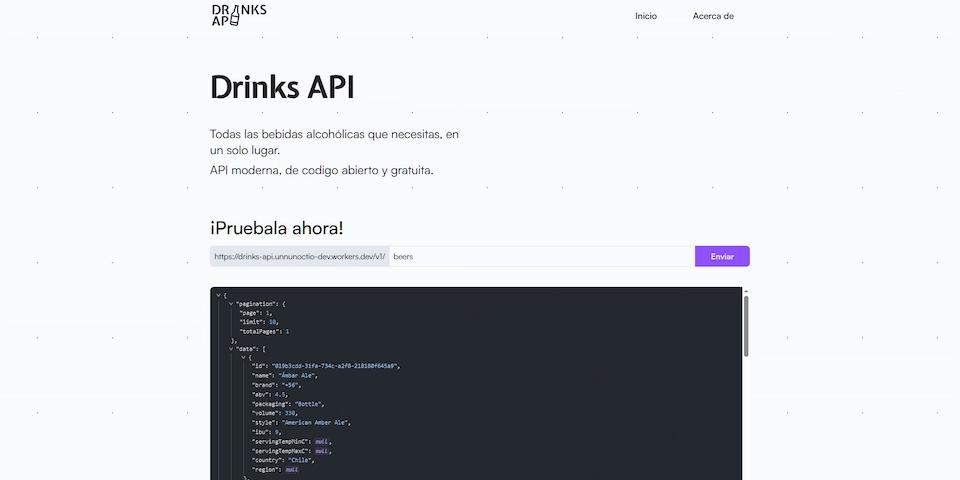Collapse the first beer object in data

pyautogui.click(x=243, y=357)
